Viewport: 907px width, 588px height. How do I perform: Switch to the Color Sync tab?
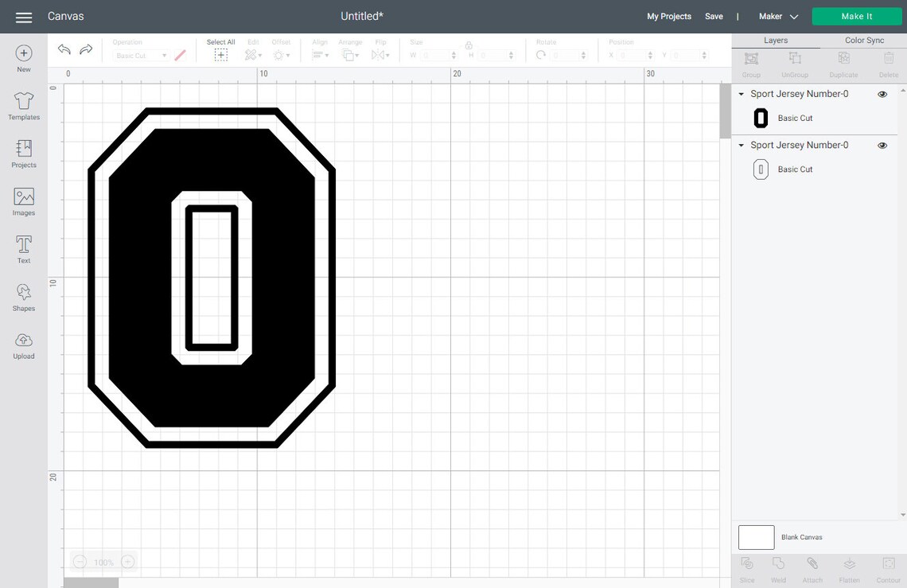[864, 39]
